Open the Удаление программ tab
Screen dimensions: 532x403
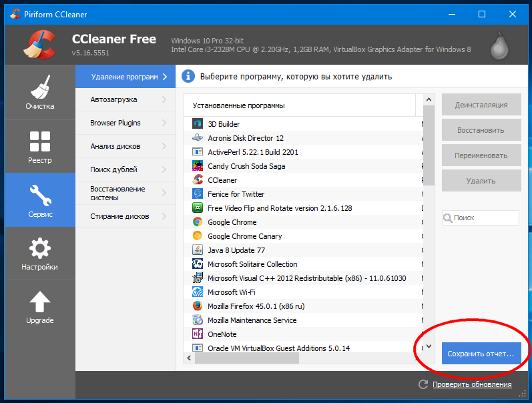pyautogui.click(x=125, y=77)
